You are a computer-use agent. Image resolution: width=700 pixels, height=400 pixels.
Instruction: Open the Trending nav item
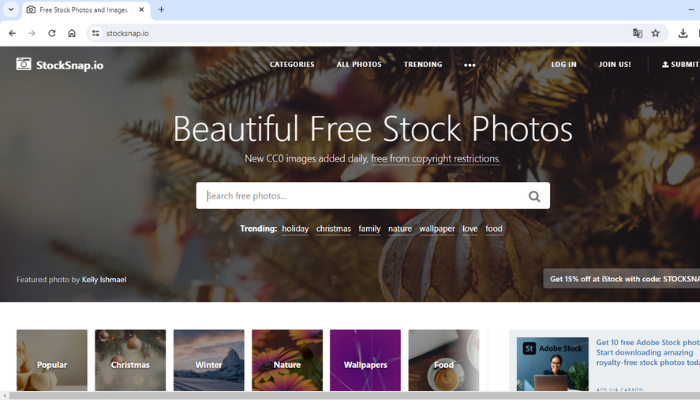coord(423,64)
